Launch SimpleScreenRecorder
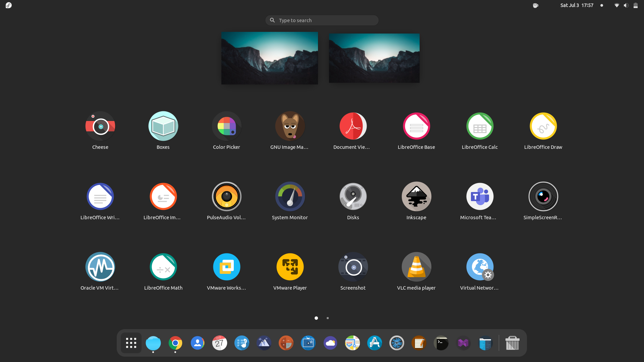Screen dimensions: 644x362 (543, 197)
